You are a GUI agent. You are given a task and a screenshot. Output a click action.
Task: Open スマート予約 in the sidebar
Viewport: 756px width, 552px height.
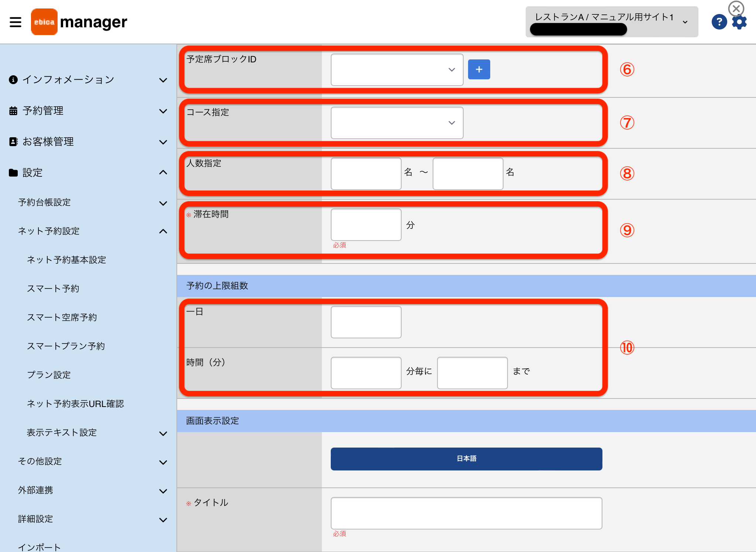tap(53, 289)
